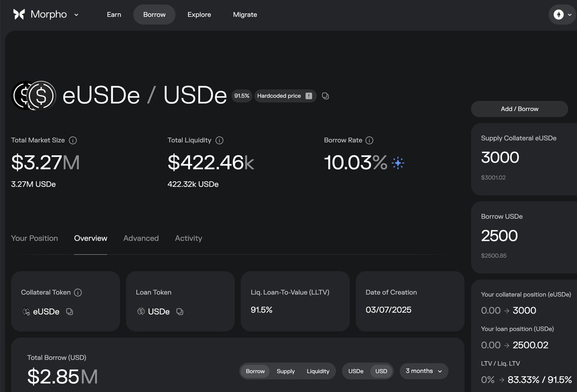Screen dimensions: 577x392
Task: Select Liquidity in the chart toggle
Action: coord(318,371)
